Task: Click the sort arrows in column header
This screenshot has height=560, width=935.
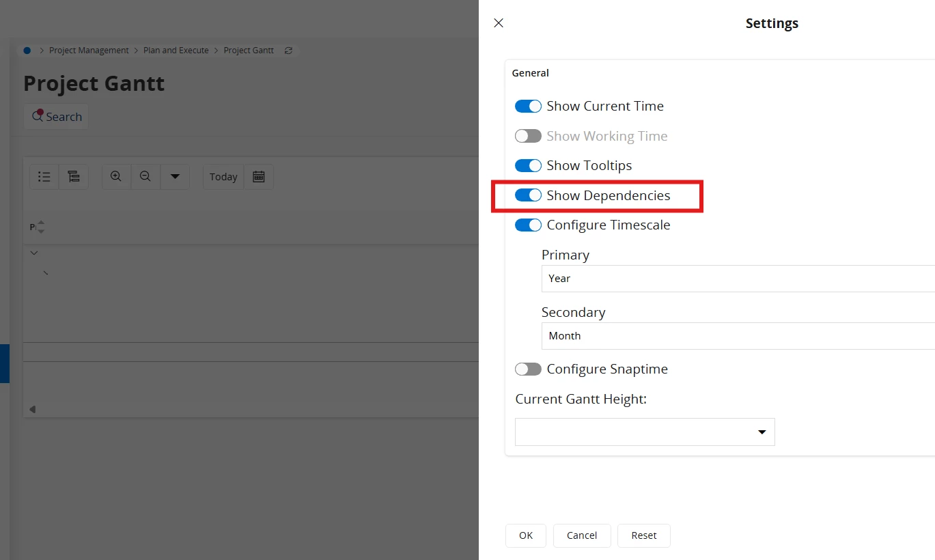Action: (40, 227)
